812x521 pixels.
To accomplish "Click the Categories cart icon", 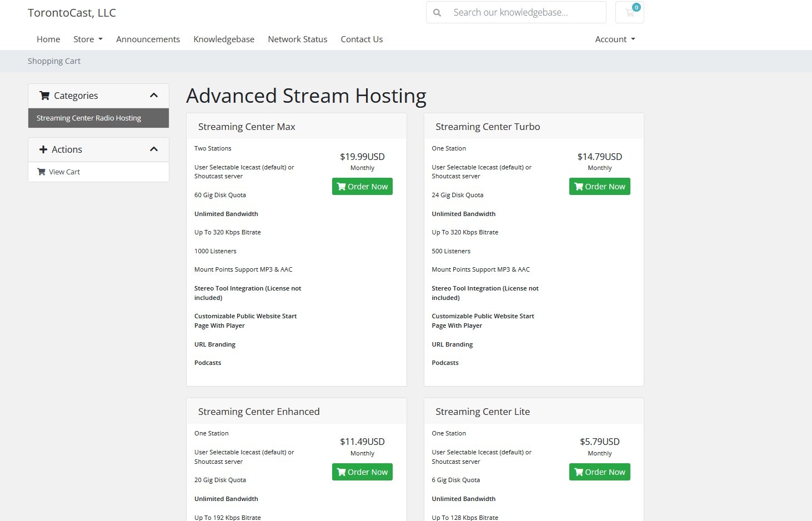I will tap(44, 96).
